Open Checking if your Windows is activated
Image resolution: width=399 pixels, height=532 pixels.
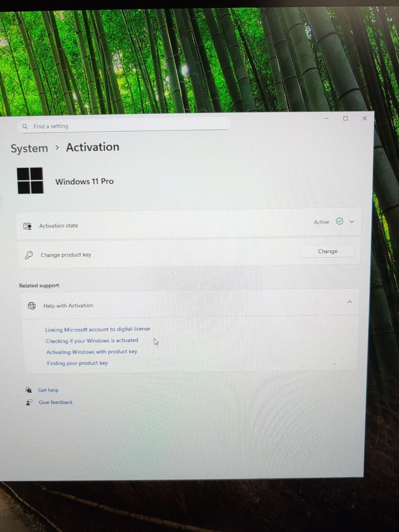tap(92, 341)
